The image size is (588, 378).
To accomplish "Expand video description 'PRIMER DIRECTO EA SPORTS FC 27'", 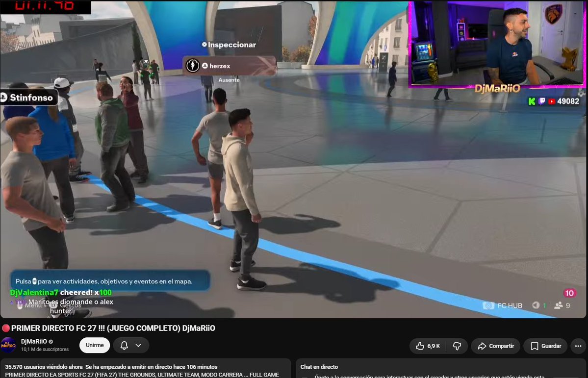I will click(x=142, y=375).
